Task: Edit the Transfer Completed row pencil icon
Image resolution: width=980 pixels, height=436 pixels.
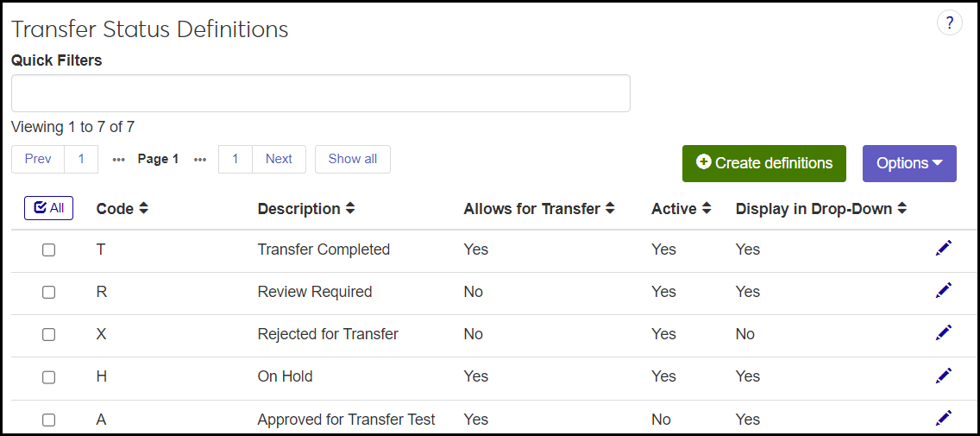Action: click(x=944, y=249)
